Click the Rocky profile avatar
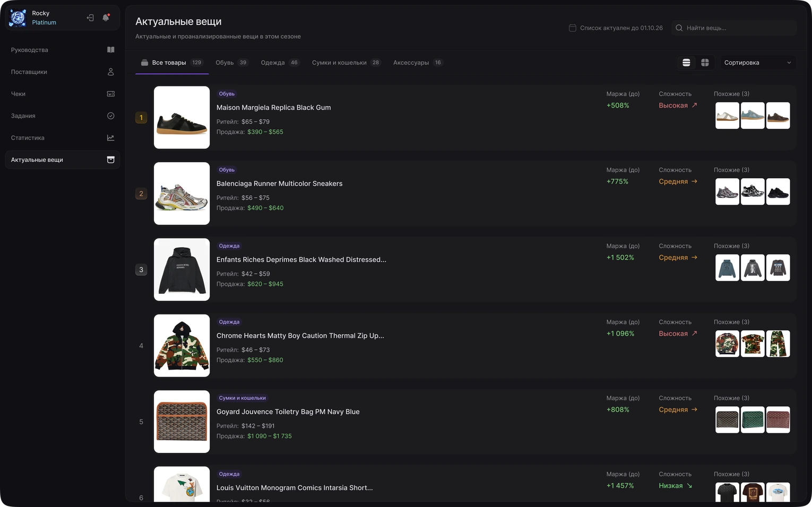This screenshot has width=812, height=507. click(18, 18)
